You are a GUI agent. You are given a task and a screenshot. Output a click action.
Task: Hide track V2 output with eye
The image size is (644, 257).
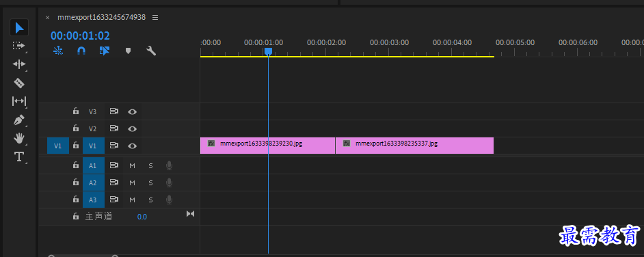pyautogui.click(x=132, y=129)
